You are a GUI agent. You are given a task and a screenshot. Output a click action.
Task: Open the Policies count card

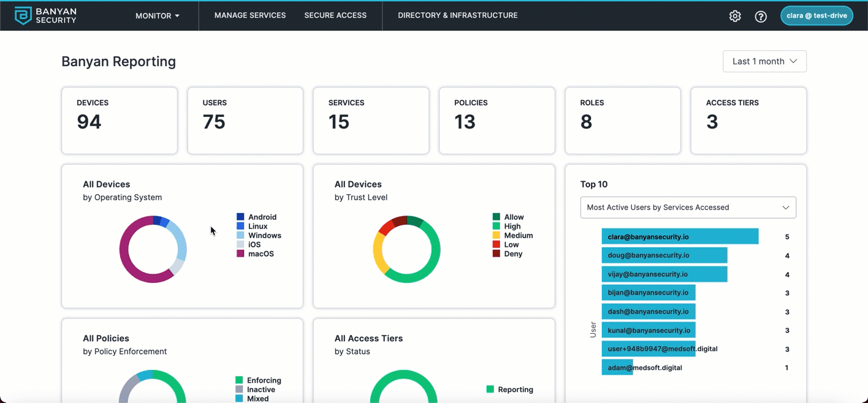(497, 121)
